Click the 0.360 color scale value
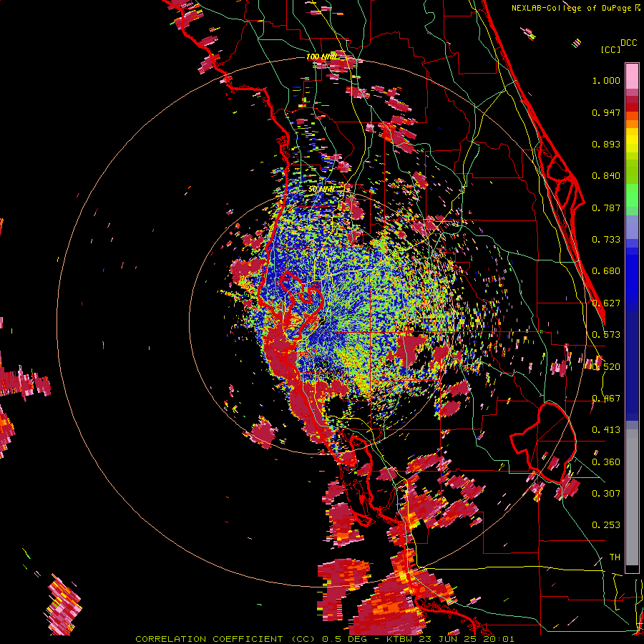Screen dimensions: 644x644 (x=606, y=462)
